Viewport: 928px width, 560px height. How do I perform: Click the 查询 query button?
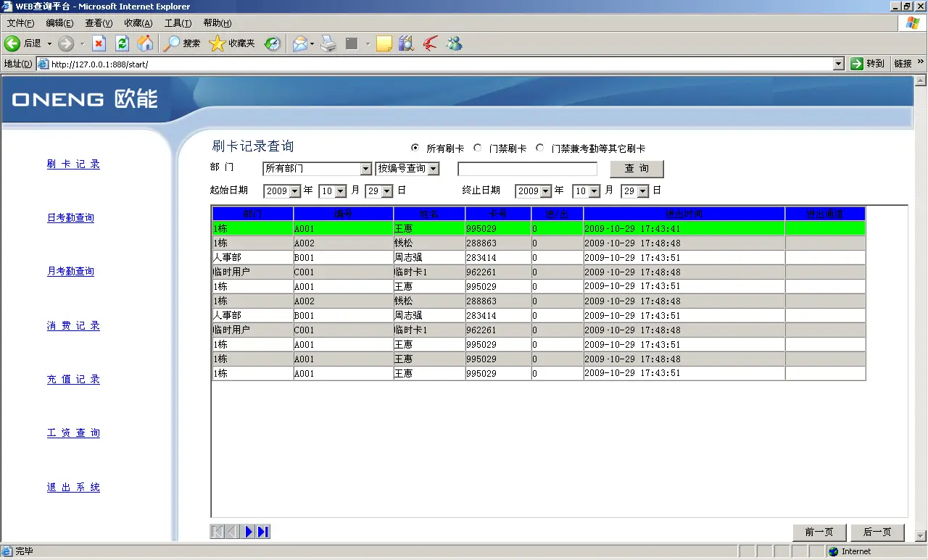point(636,168)
